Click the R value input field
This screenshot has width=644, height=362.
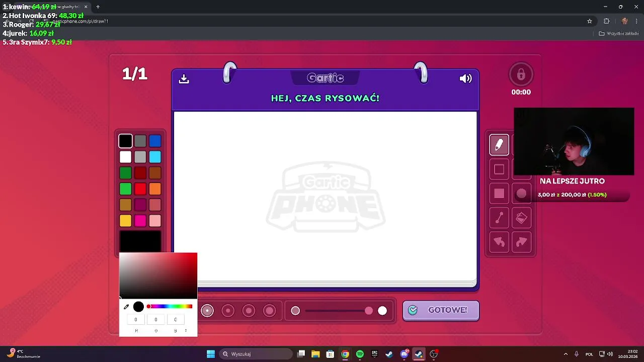tap(136, 319)
